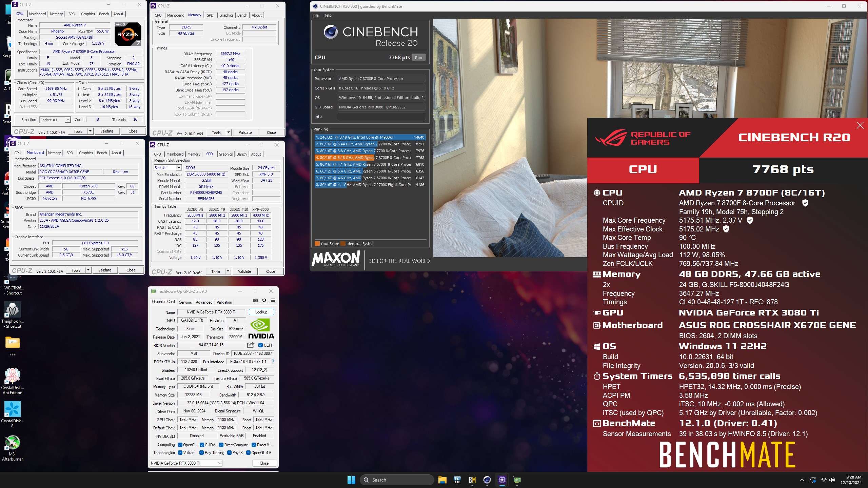Click GPU-Z refresh icon
Viewport: 868px width, 488px height.
(x=264, y=300)
